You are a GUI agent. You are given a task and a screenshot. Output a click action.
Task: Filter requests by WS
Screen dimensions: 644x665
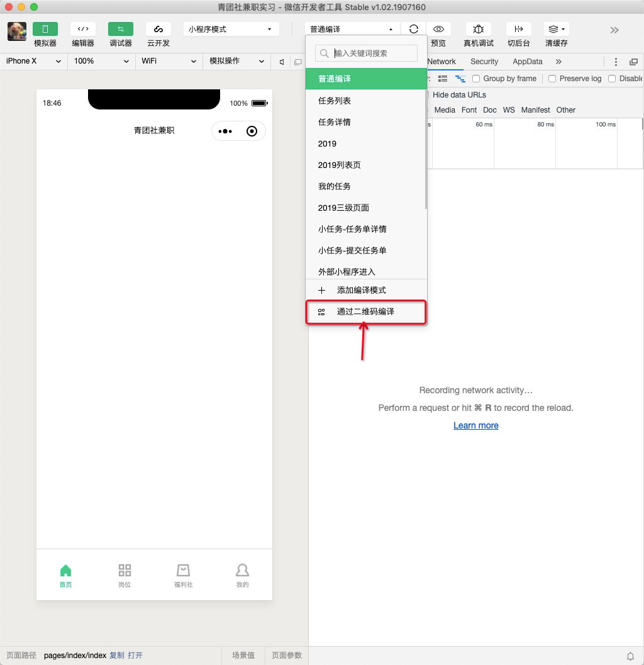pos(509,110)
